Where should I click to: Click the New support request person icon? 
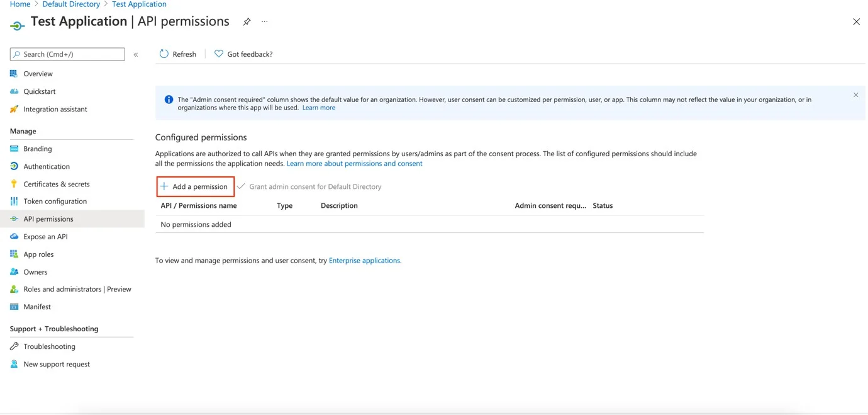(14, 364)
